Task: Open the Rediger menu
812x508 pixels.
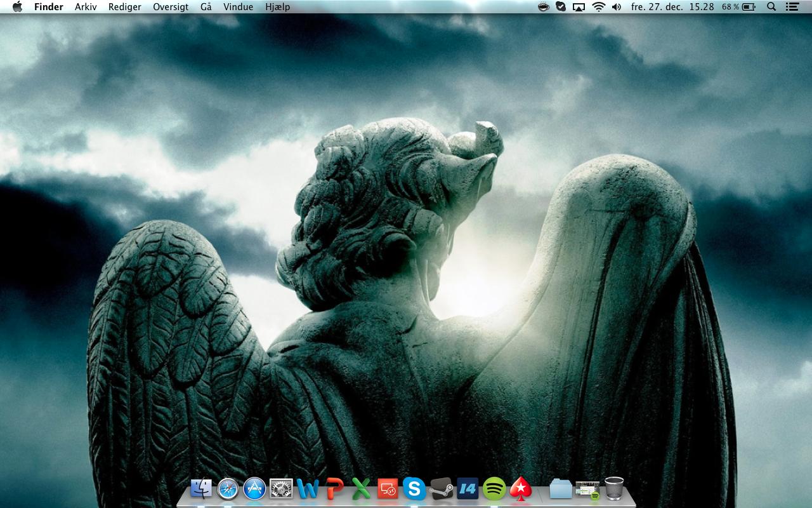Action: 125,7
